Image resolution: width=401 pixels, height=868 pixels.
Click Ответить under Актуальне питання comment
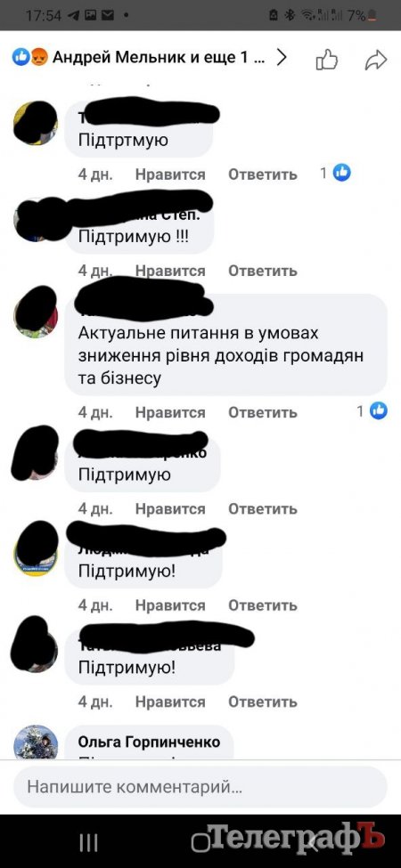(263, 412)
